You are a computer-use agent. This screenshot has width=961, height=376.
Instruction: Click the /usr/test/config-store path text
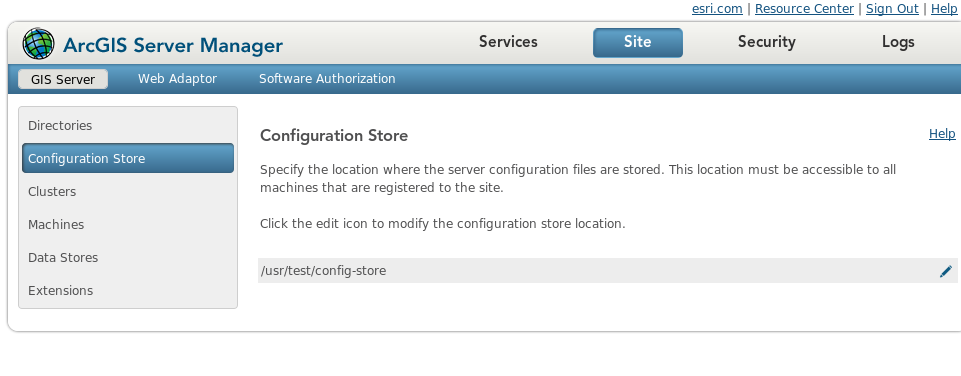click(x=323, y=270)
